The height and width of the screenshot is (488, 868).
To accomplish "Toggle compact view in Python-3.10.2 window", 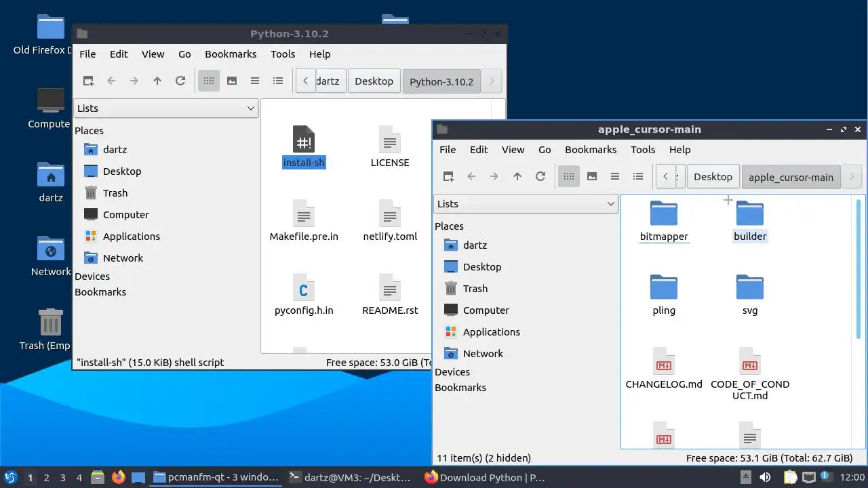I will click(255, 81).
